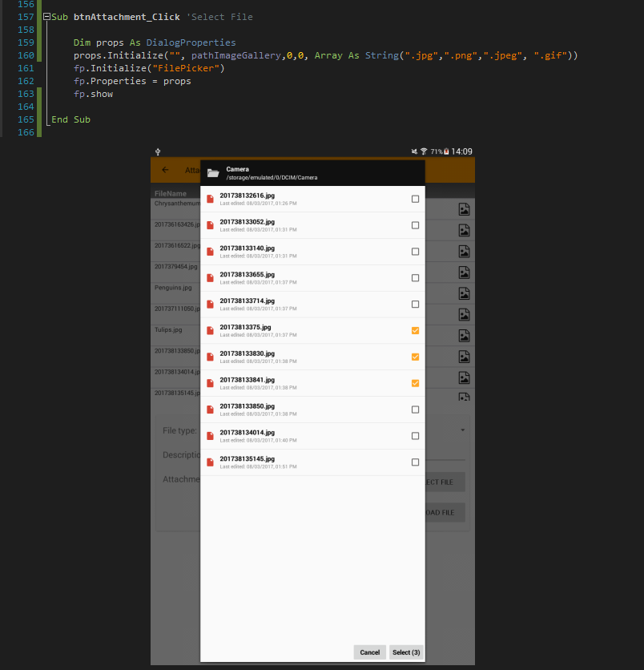Click the FileName column header
The height and width of the screenshot is (670, 644).
171,194
